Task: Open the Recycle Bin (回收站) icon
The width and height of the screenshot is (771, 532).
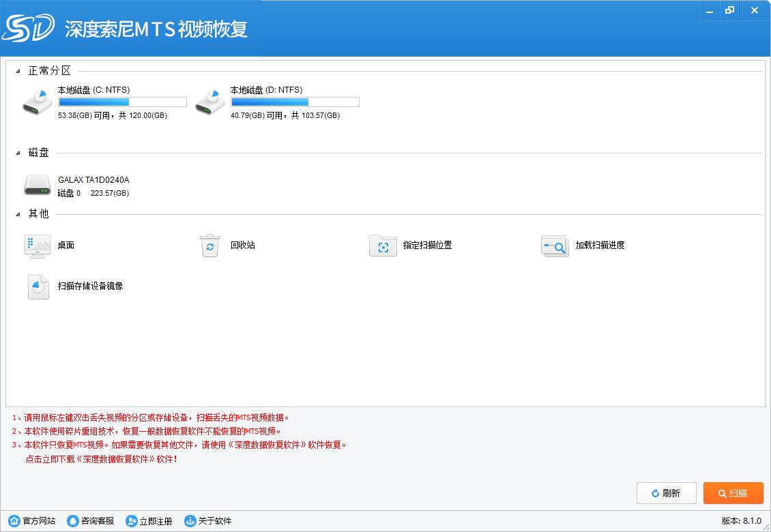Action: (209, 246)
